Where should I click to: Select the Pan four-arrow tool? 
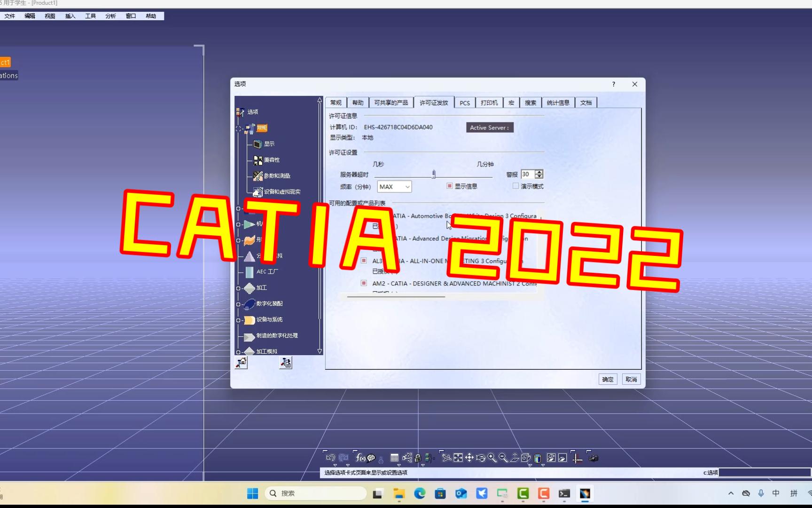pos(469,458)
